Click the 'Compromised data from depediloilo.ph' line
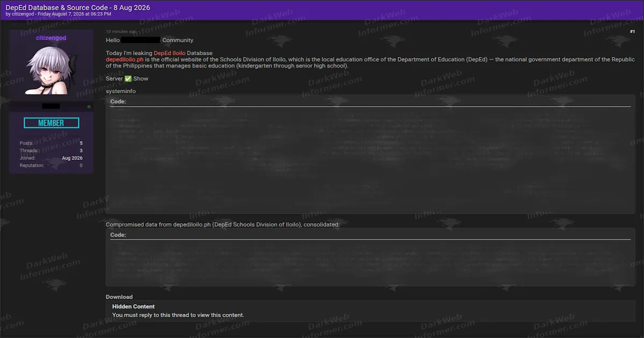Screen dimensions: 644x338 tap(223, 224)
